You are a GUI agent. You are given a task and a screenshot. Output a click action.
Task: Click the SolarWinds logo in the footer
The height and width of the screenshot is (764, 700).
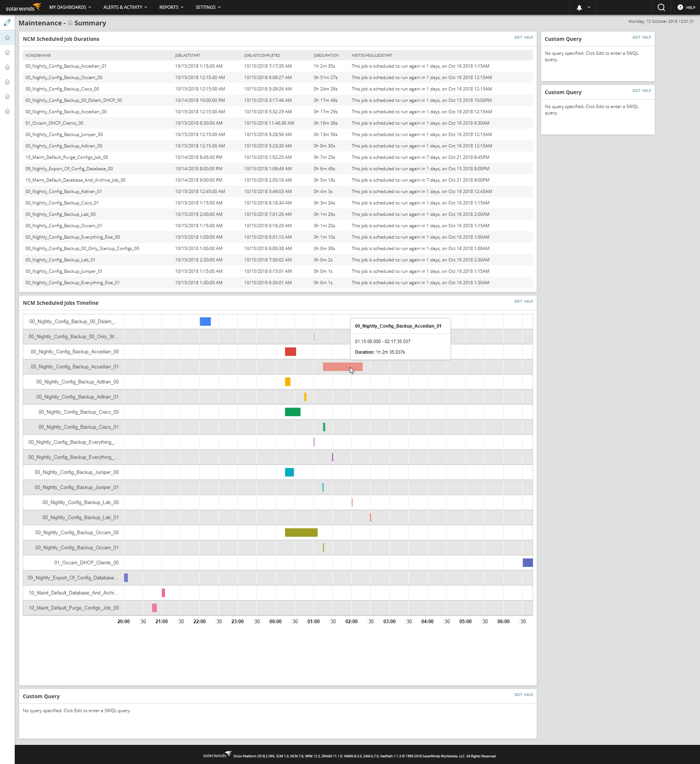pos(217,754)
